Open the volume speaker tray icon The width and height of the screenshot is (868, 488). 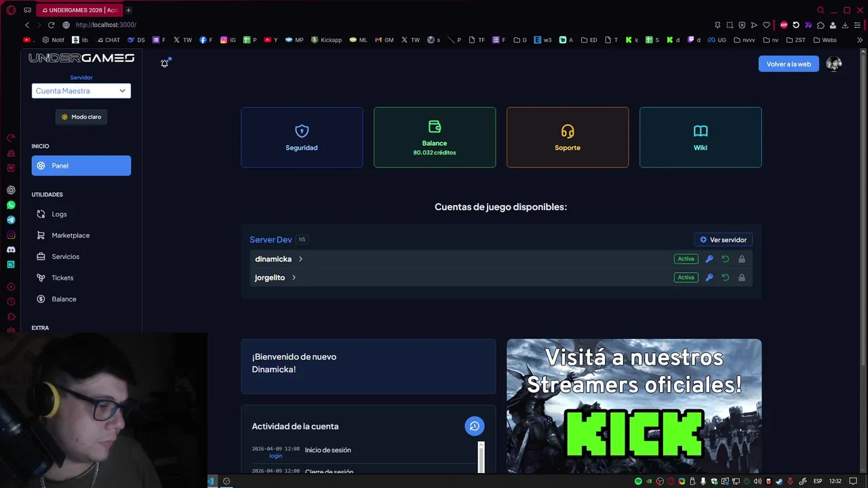[x=757, y=481]
